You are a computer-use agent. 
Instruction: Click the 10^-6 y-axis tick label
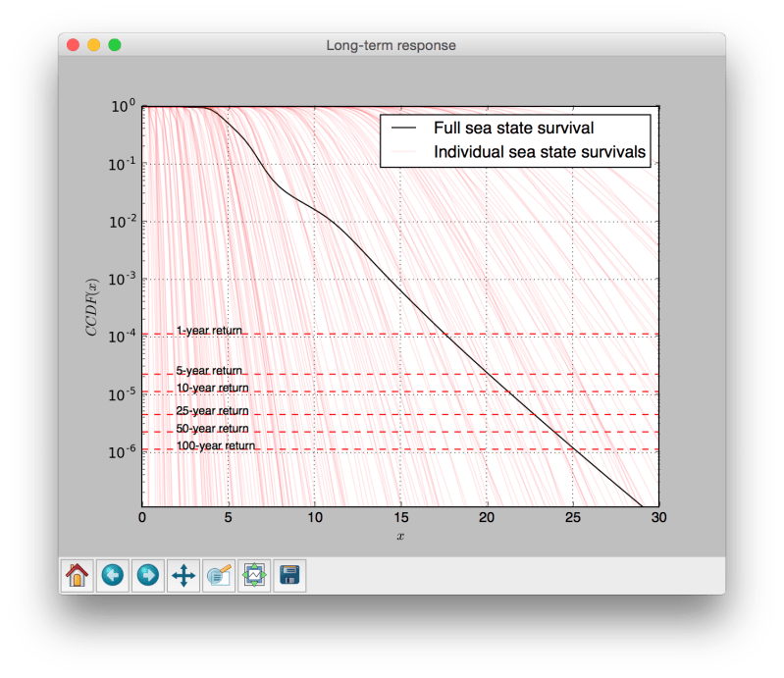coord(123,452)
